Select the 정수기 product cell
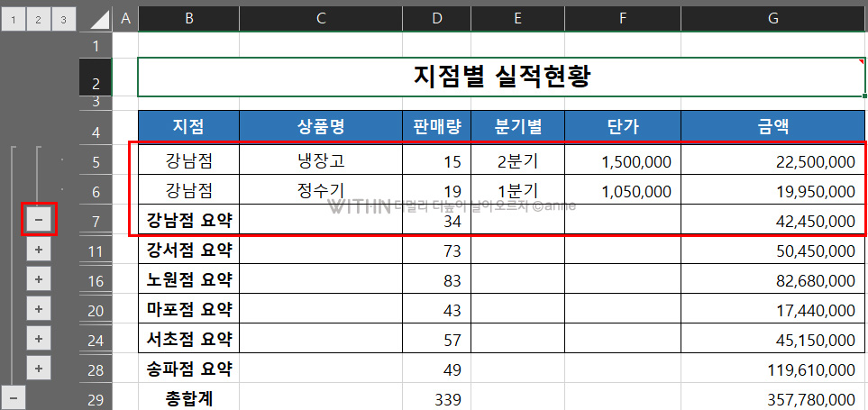 (x=321, y=190)
